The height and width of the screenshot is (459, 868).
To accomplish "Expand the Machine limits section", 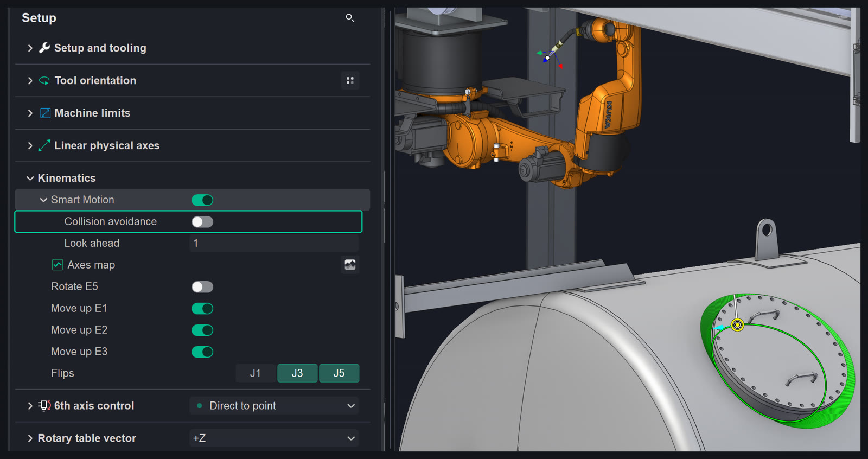I will [30, 113].
